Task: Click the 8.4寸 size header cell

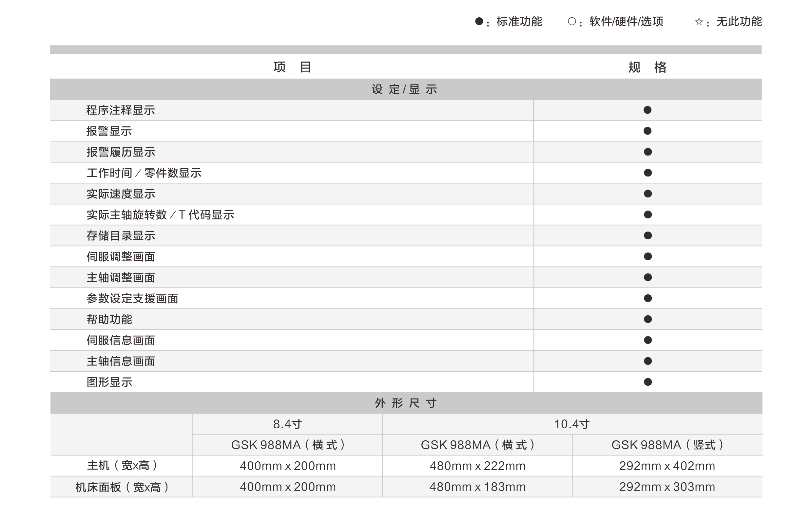Action: [287, 424]
